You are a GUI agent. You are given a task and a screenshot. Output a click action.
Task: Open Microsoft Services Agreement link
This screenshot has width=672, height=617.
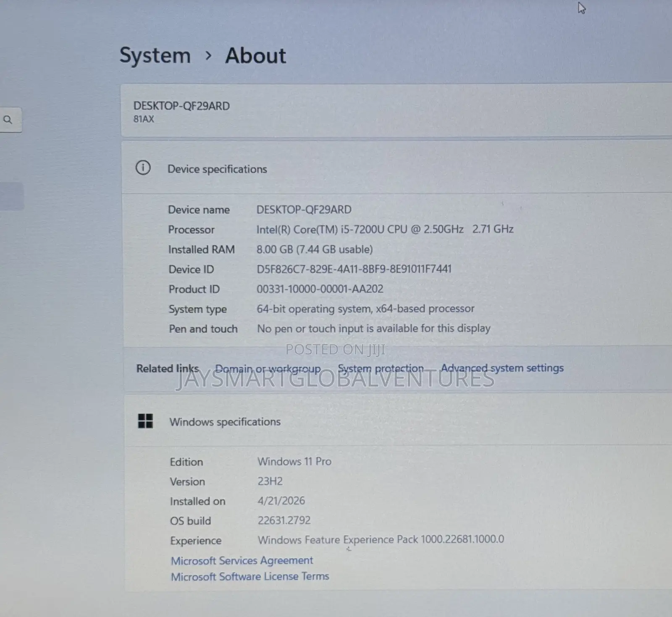[x=242, y=560]
